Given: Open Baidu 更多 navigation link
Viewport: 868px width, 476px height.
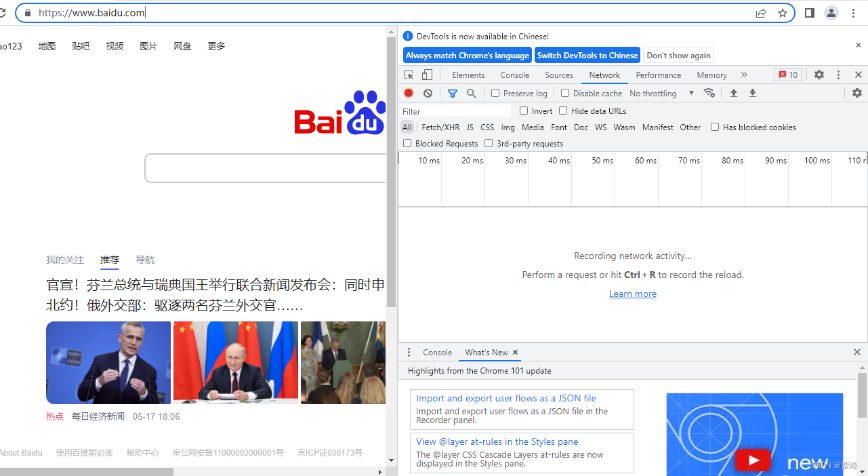Looking at the screenshot, I should pyautogui.click(x=216, y=46).
